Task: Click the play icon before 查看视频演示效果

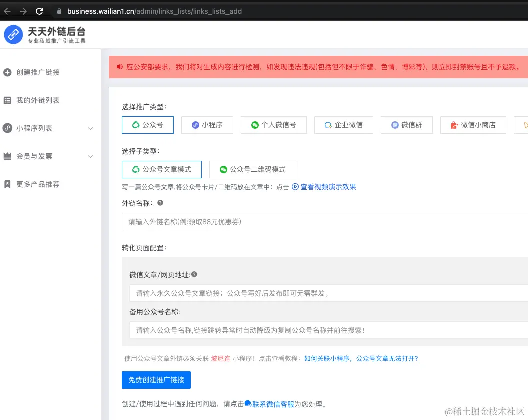Action: tap(295, 187)
